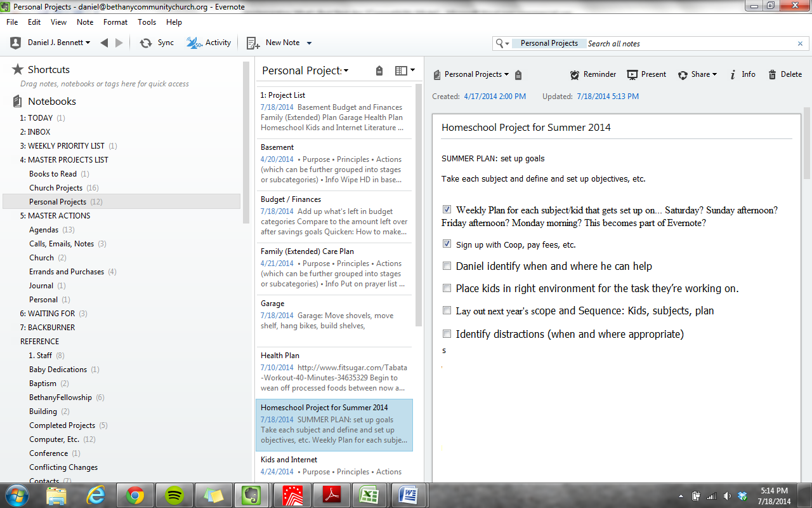Open the Activity icon in toolbar

click(x=194, y=43)
